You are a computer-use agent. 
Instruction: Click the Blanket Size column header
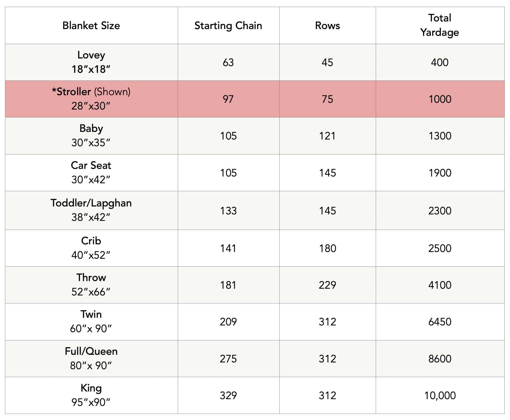[91, 26]
